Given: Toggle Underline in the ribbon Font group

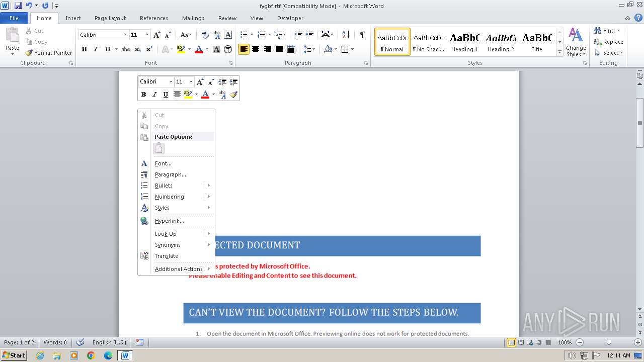Looking at the screenshot, I should click(108, 49).
